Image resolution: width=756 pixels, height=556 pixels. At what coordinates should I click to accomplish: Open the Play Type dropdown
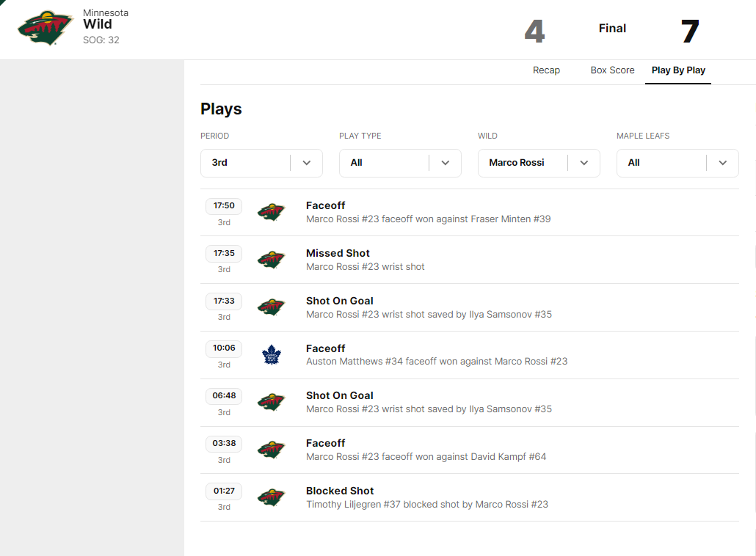(399, 163)
